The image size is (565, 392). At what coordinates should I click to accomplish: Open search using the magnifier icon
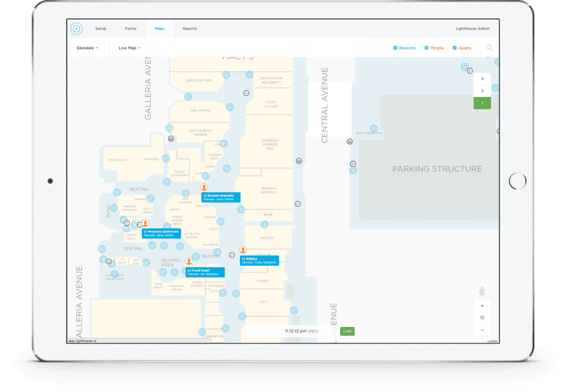tap(489, 47)
